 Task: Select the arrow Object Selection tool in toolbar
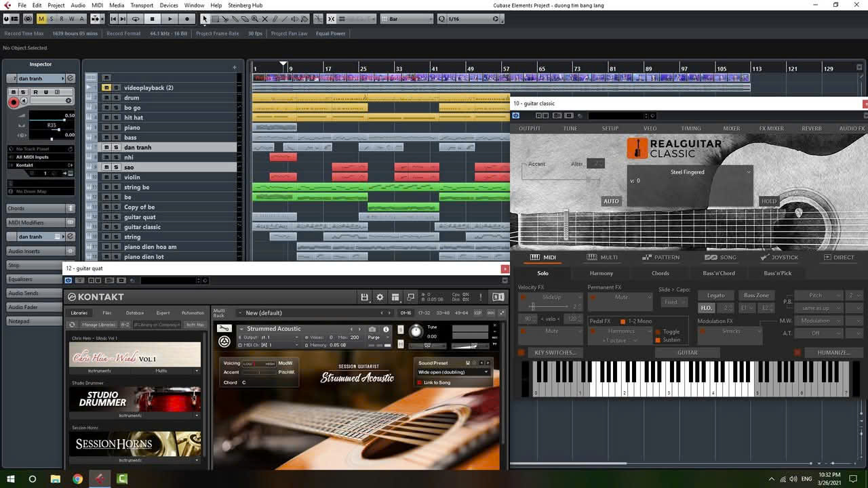coord(205,19)
